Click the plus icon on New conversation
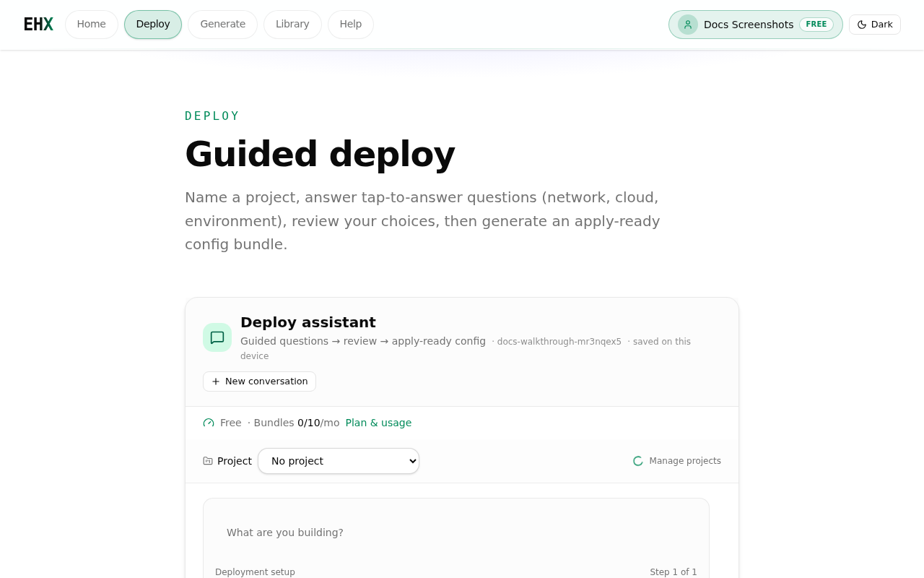The height and width of the screenshot is (578, 924). coord(216,381)
